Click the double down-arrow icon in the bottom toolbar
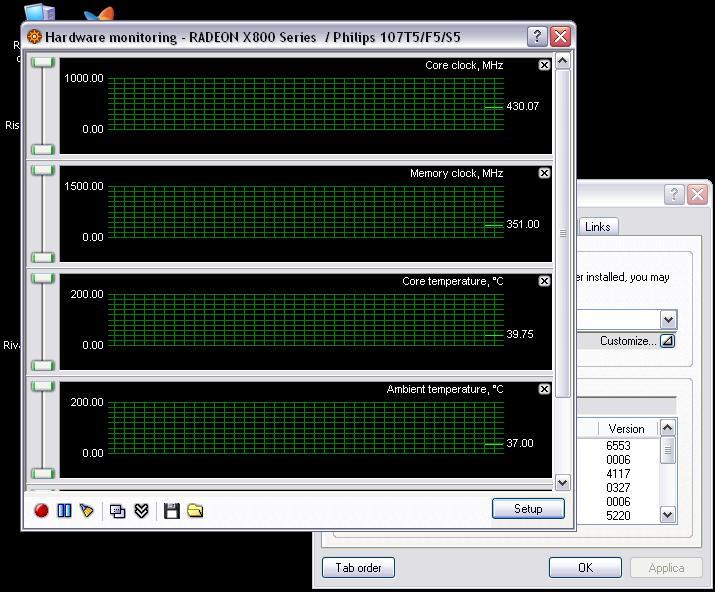The width and height of the screenshot is (715, 592). coord(141,511)
